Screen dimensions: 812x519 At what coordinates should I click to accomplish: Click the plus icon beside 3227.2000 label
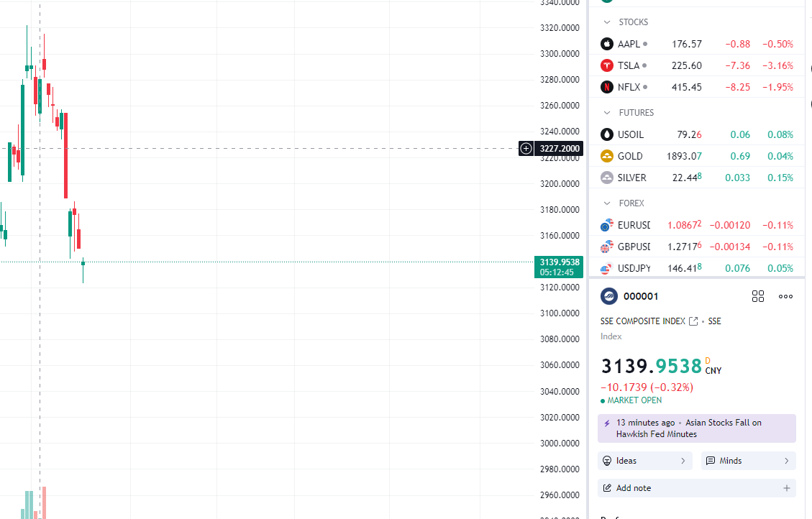tap(526, 149)
